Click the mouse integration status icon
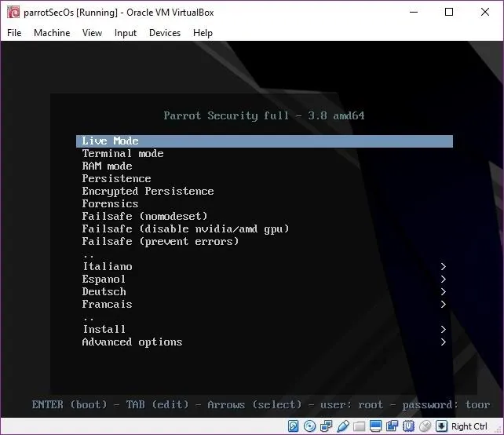This screenshot has width=504, height=435. pos(425,426)
